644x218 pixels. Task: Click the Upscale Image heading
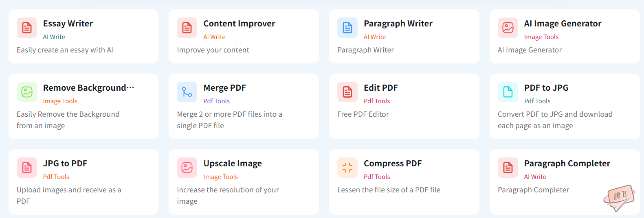[233, 163]
